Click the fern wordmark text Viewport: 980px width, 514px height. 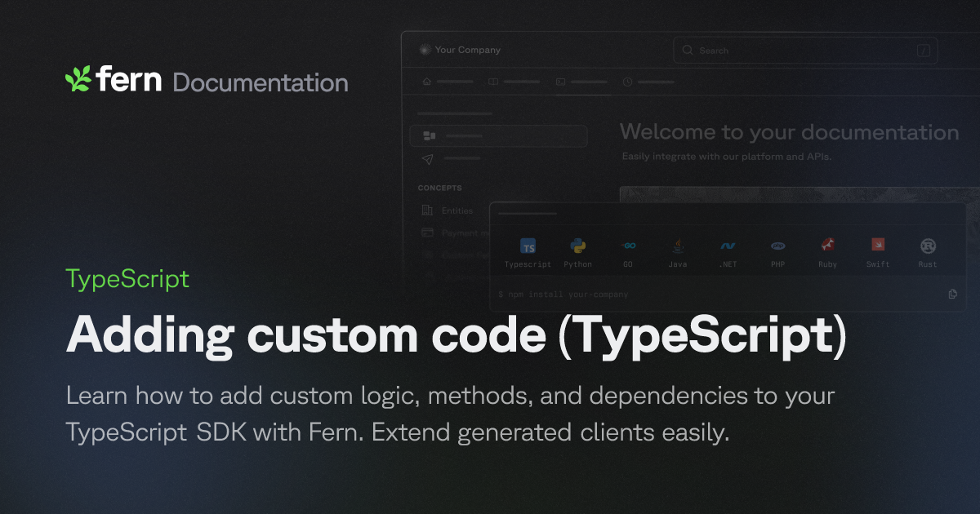tap(129, 80)
